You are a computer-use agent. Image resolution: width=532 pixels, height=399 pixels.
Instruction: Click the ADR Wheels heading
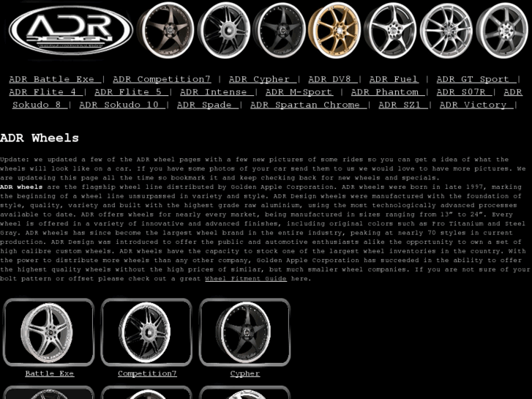(x=40, y=138)
